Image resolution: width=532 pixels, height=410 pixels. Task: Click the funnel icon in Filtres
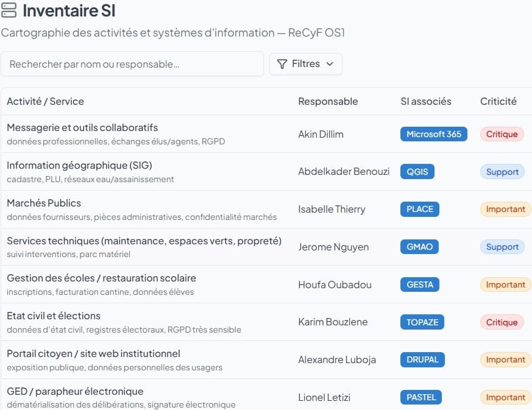[282, 64]
